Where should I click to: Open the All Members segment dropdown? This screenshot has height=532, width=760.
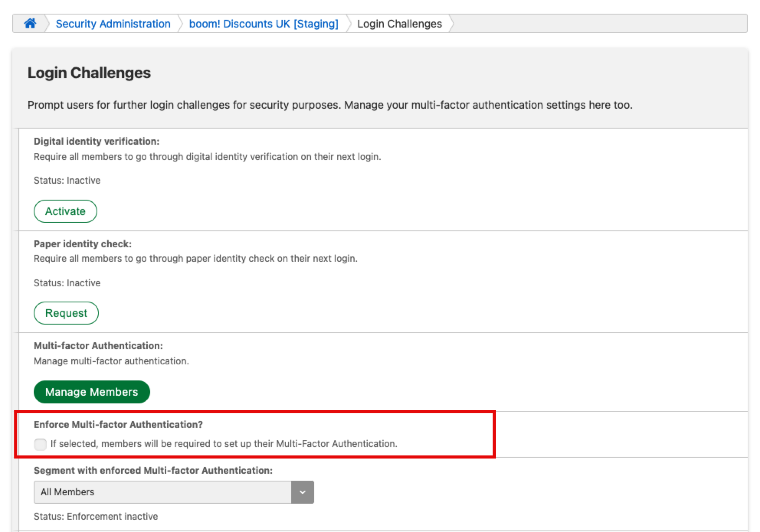coord(163,492)
